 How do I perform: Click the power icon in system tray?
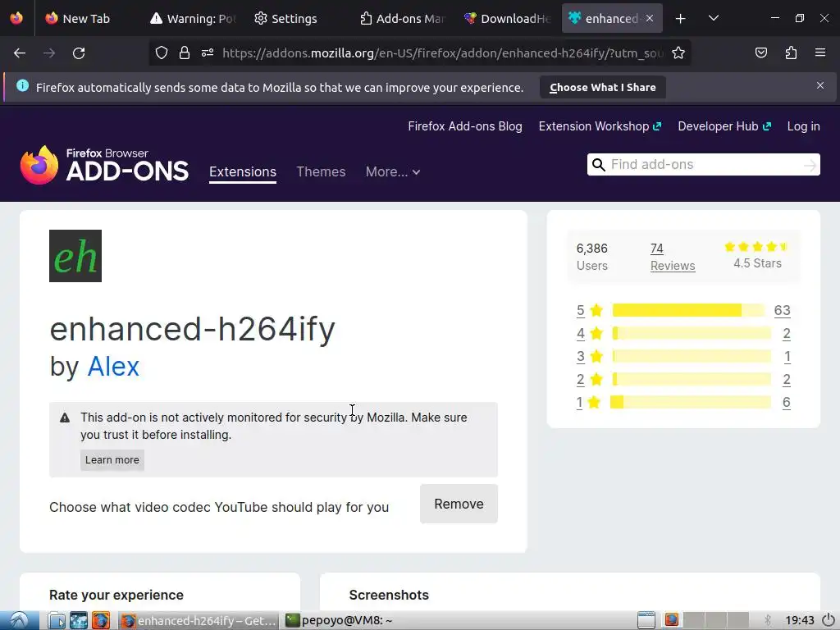pyautogui.click(x=829, y=620)
